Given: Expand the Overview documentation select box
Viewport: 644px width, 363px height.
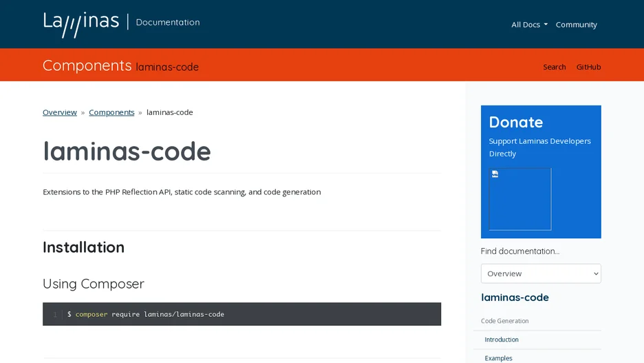Looking at the screenshot, I should coord(541,273).
